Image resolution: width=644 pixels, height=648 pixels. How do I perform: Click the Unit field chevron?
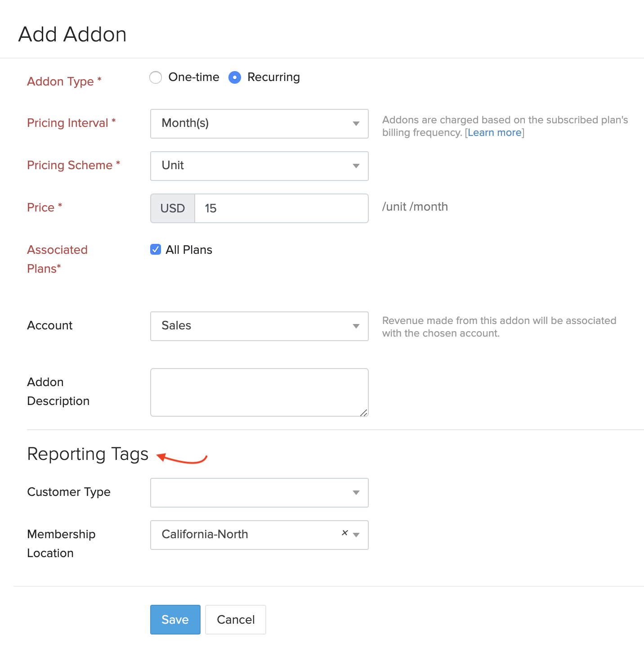point(356,166)
